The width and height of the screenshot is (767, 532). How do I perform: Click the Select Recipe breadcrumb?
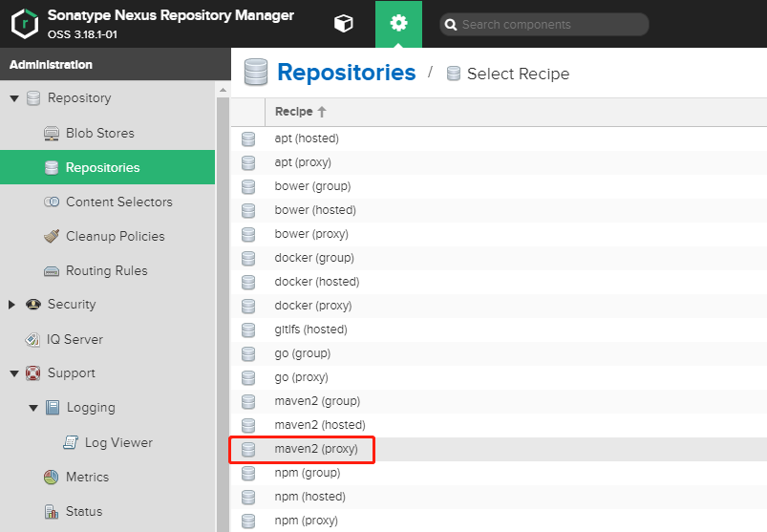click(x=518, y=74)
